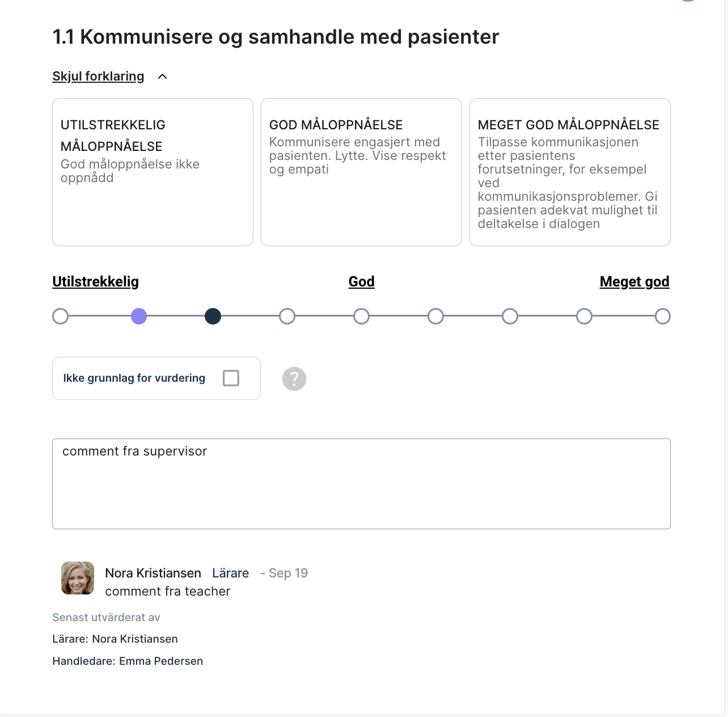This screenshot has width=728, height=717.
Task: Select the sixth rating circle on the scale
Action: (x=435, y=317)
